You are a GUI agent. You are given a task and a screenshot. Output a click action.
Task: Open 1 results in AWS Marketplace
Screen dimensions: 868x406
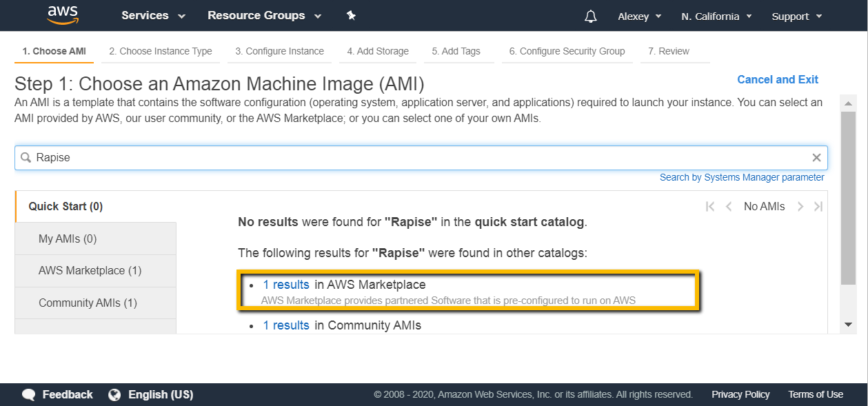click(286, 284)
